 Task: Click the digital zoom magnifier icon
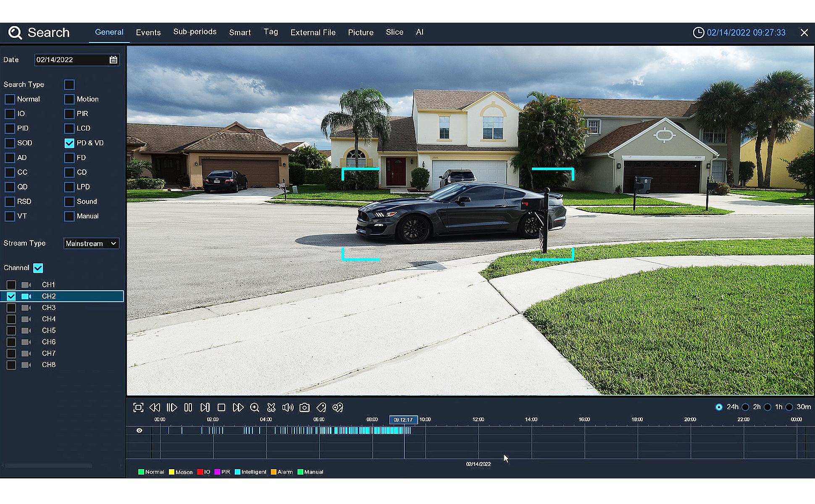(x=255, y=407)
